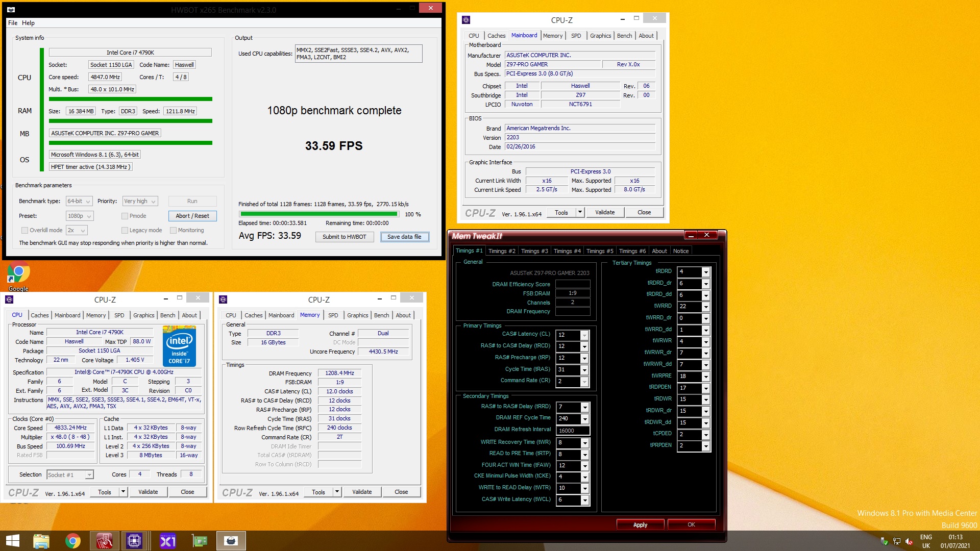Open the Priority Very high dropdown
The image size is (980, 551).
[140, 201]
